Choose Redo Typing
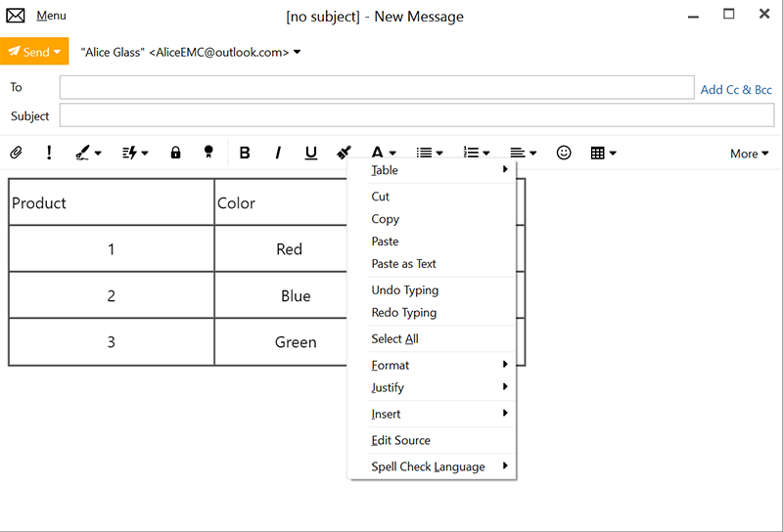Screen dimensions: 783x532 (433, 312)
